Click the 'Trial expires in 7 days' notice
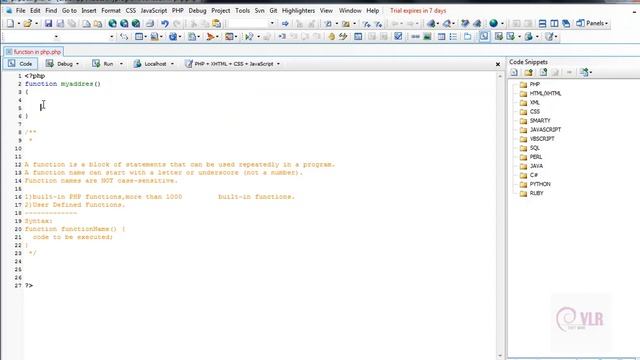The image size is (640, 360). tap(418, 11)
